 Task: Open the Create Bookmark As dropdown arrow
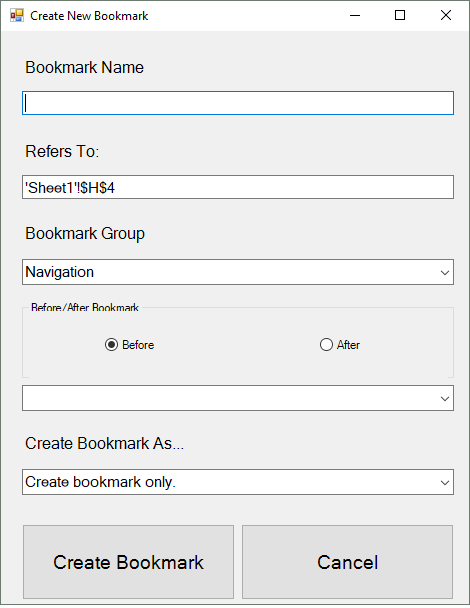click(x=445, y=482)
